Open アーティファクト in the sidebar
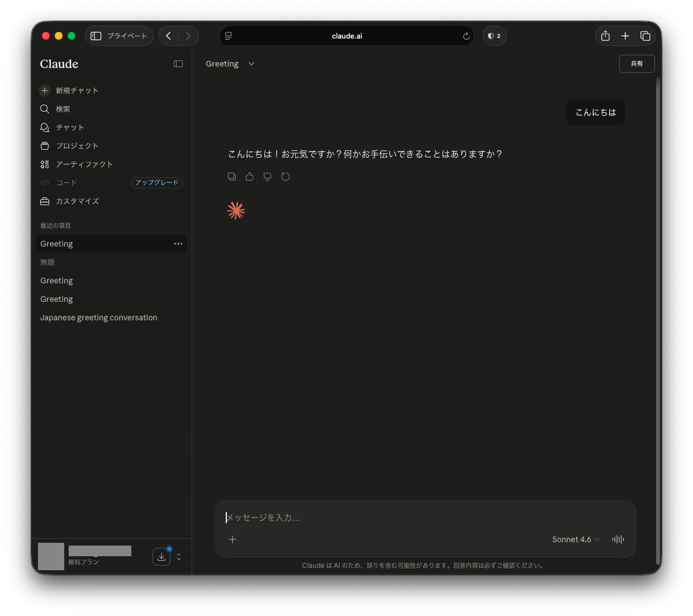This screenshot has width=693, height=616. pyautogui.click(x=84, y=164)
